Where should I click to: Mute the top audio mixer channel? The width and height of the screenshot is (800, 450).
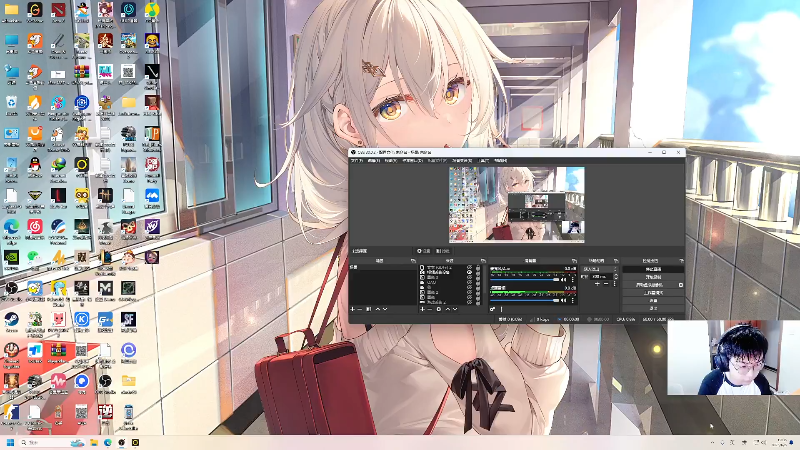click(x=563, y=279)
